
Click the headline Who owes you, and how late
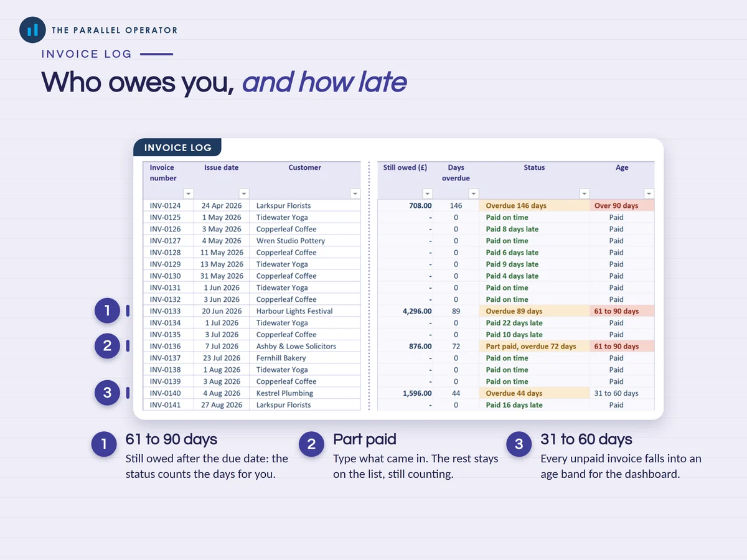click(x=224, y=82)
